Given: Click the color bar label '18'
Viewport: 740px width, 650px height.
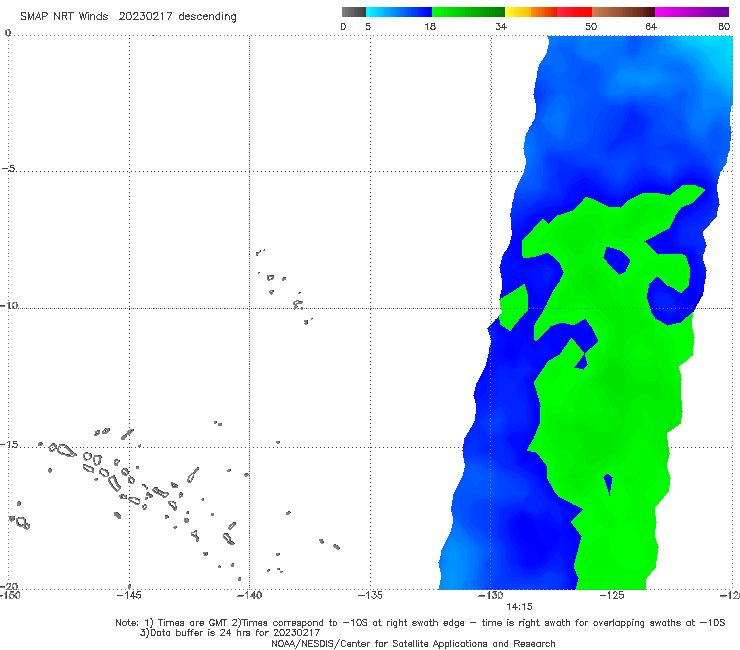Looking at the screenshot, I should coord(430,26).
